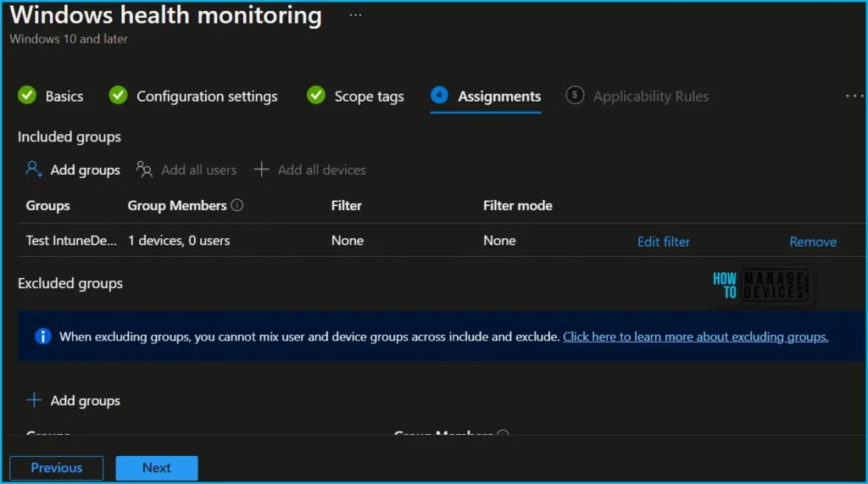
Task: Click the Filter value None
Action: (348, 241)
